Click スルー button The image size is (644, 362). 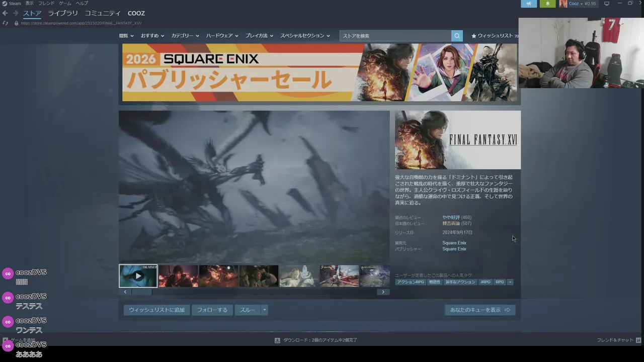tap(248, 310)
